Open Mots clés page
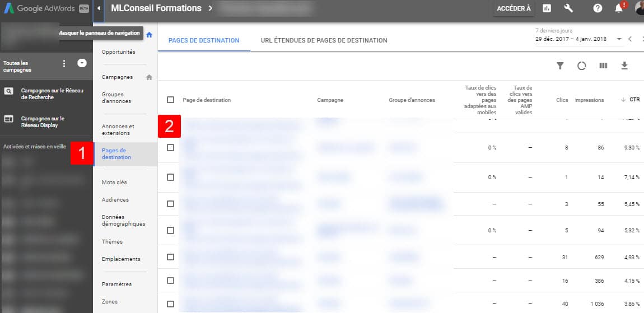Viewport: 644px width, 313px height. [114, 183]
